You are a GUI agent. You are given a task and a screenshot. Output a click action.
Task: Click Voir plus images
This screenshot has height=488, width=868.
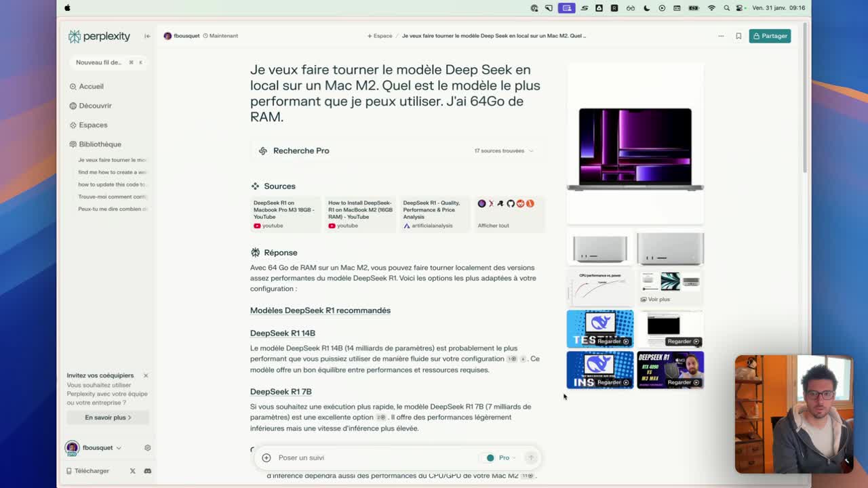(x=655, y=299)
